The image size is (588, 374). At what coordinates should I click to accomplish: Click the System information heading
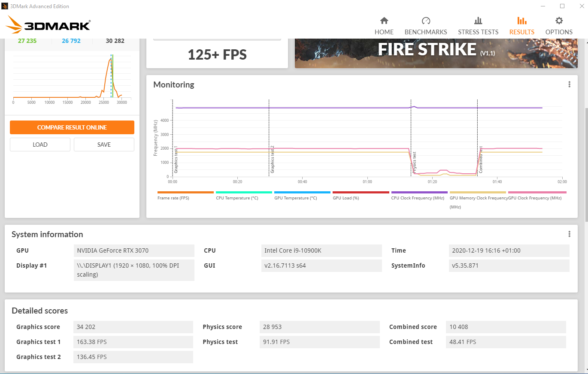tap(47, 234)
